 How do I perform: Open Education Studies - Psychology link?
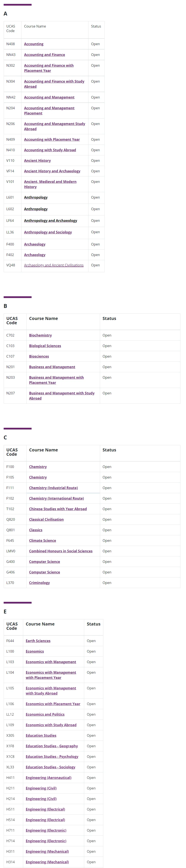click(52, 757)
